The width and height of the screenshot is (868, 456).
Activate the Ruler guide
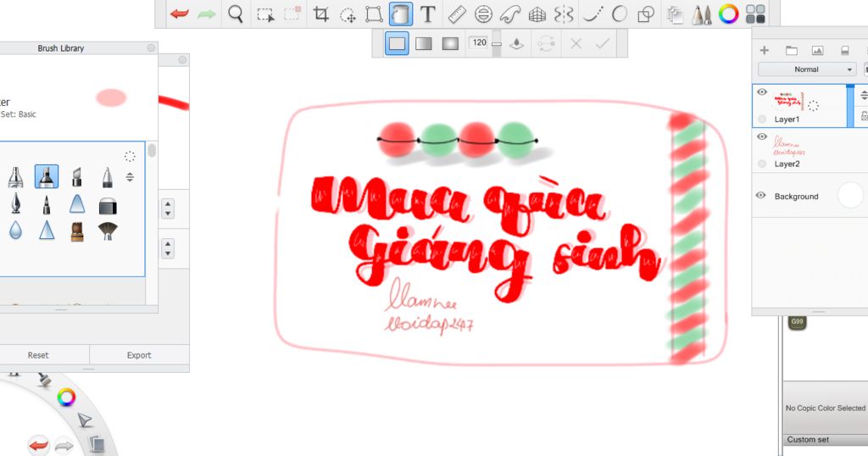(x=456, y=14)
